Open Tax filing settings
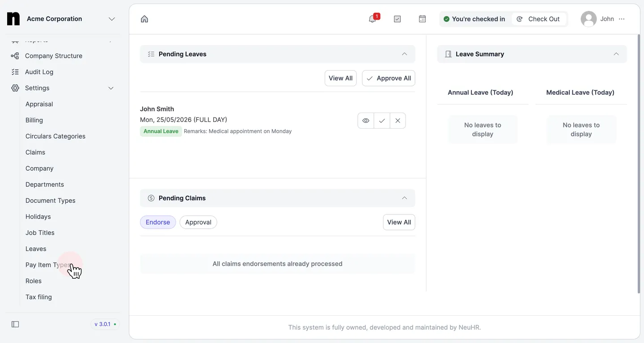This screenshot has height=343, width=644. (38, 297)
